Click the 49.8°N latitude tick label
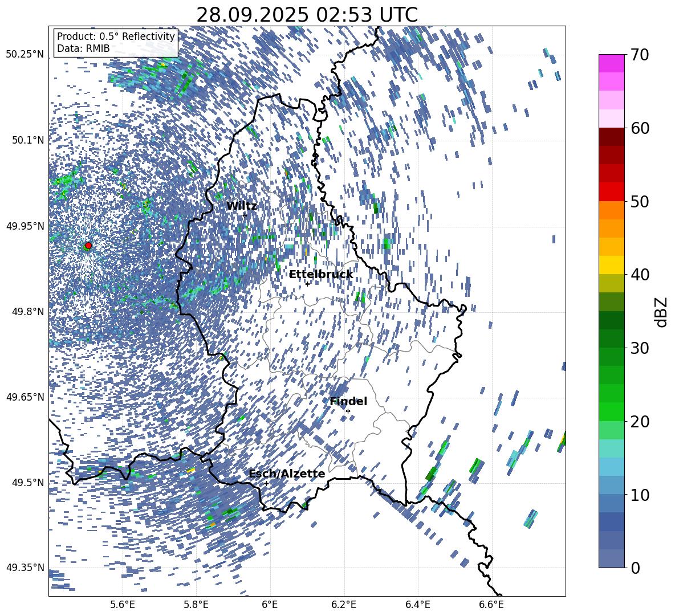Image resolution: width=675 pixels, height=616 pixels. click(x=27, y=312)
